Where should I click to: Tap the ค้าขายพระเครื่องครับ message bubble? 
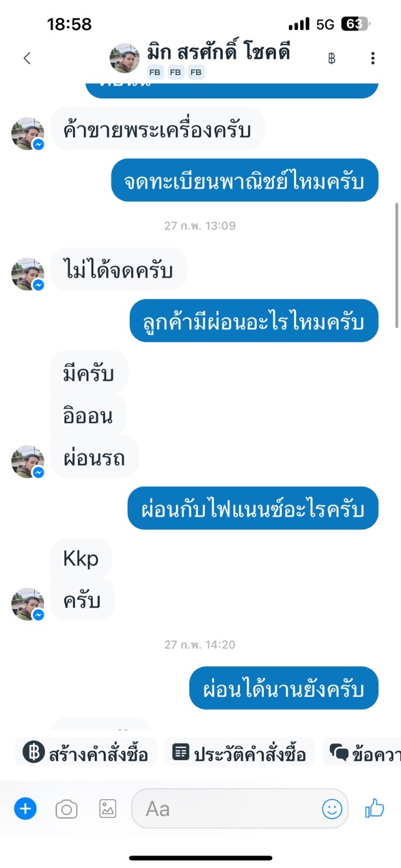click(157, 129)
